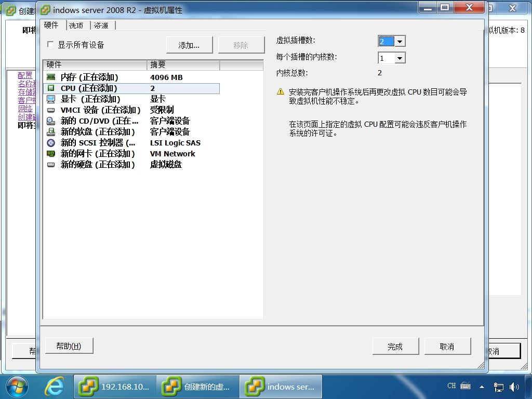Click the 新的 CD/DVD drive icon

[51, 121]
